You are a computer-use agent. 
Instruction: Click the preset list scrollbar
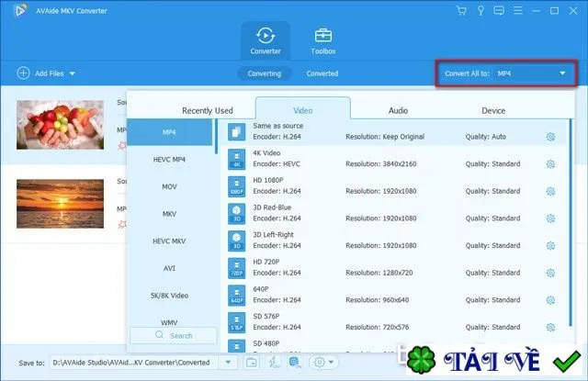(x=571, y=222)
